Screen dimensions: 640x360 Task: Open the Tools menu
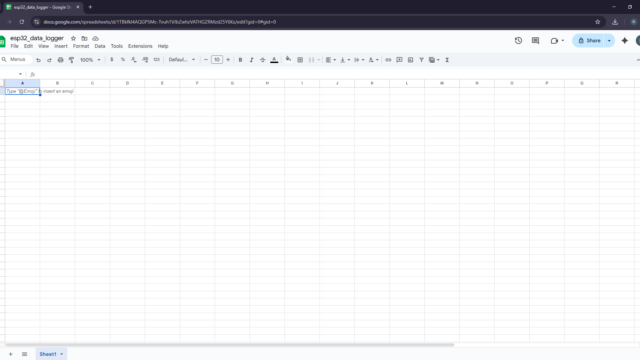pyautogui.click(x=116, y=46)
